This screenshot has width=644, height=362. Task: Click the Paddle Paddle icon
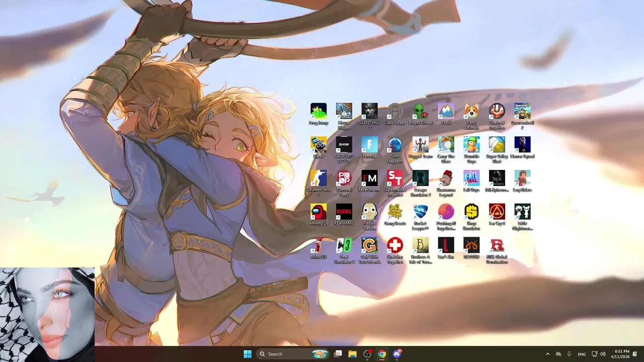(370, 217)
